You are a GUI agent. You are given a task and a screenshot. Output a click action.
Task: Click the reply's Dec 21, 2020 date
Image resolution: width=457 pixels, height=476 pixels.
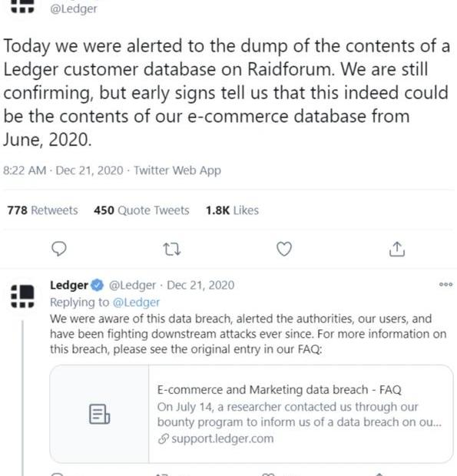click(x=200, y=286)
